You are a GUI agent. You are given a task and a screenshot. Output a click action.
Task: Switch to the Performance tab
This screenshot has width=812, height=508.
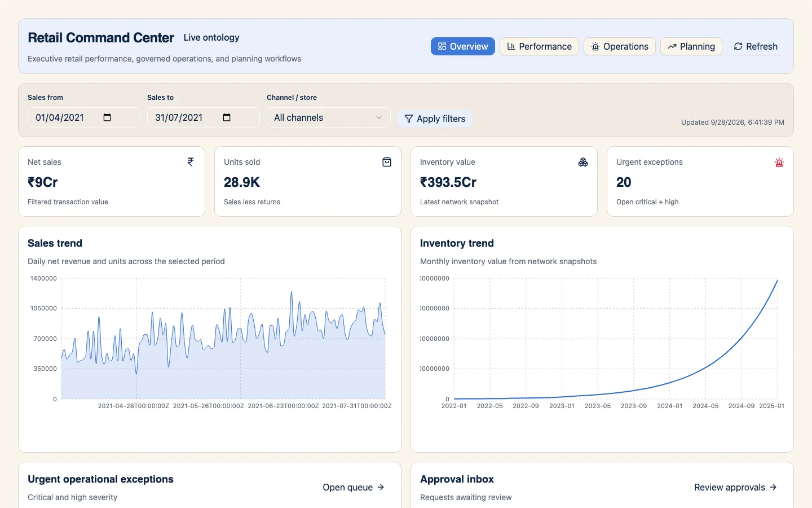(x=539, y=46)
